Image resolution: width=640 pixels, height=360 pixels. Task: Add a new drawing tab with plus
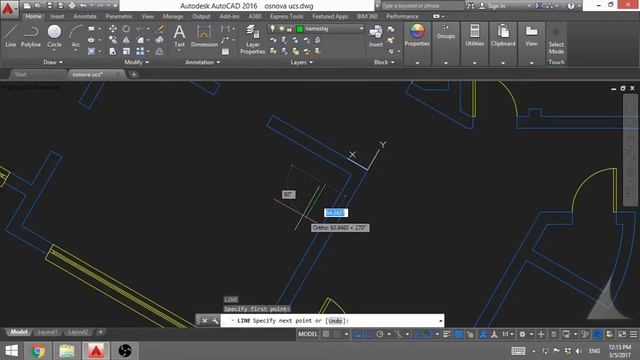(133, 74)
